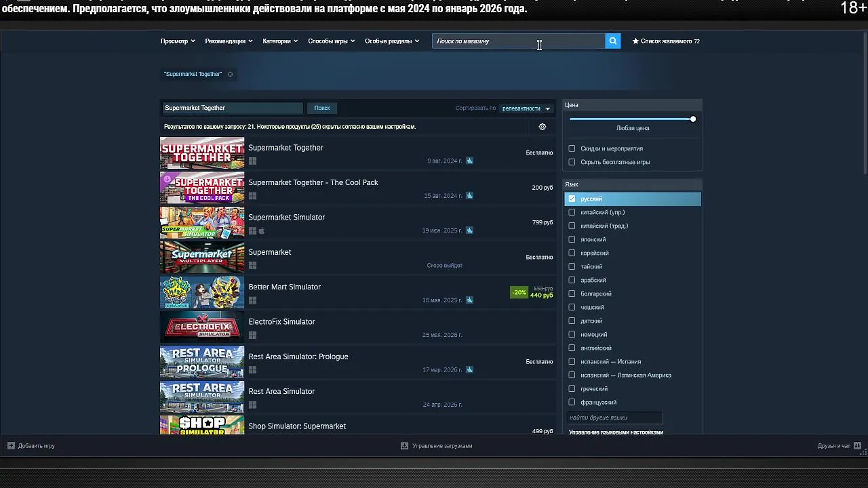Click Windows icon under Rest Area Simulator: Prologue

pos(252,370)
